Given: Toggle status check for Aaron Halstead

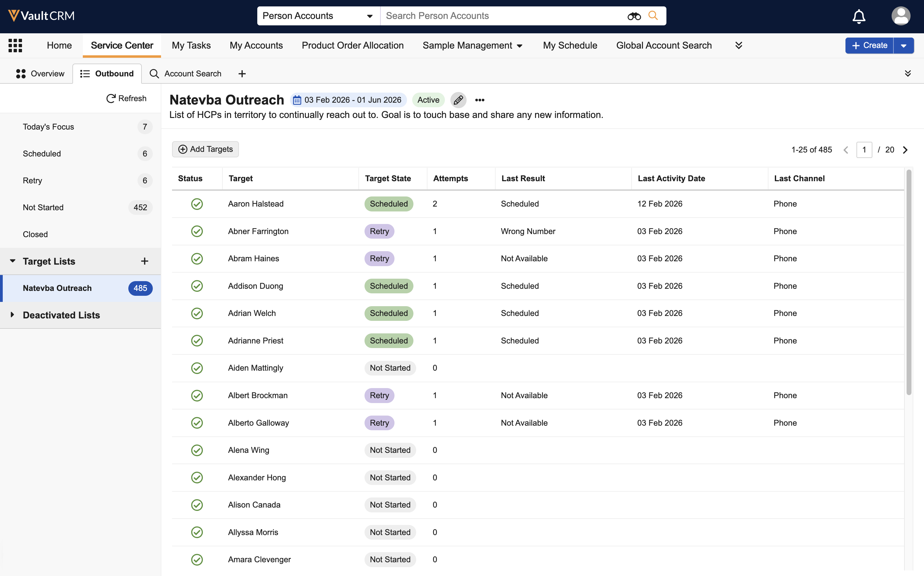Looking at the screenshot, I should coord(197,204).
